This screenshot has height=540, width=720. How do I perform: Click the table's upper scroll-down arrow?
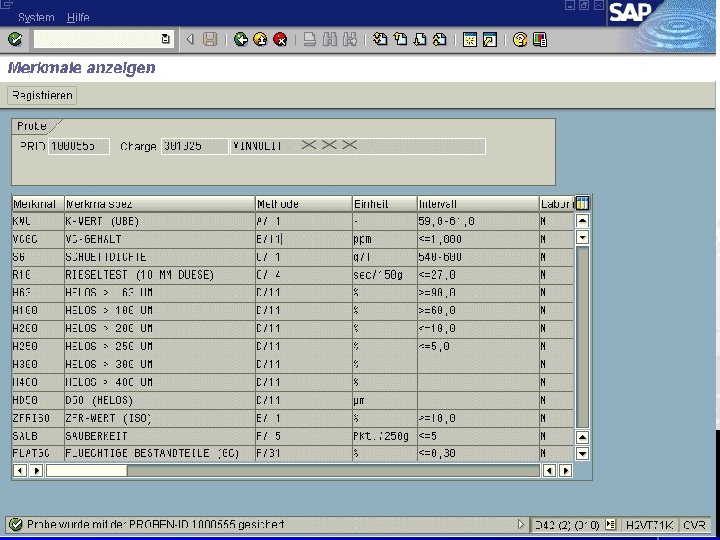coord(582,237)
